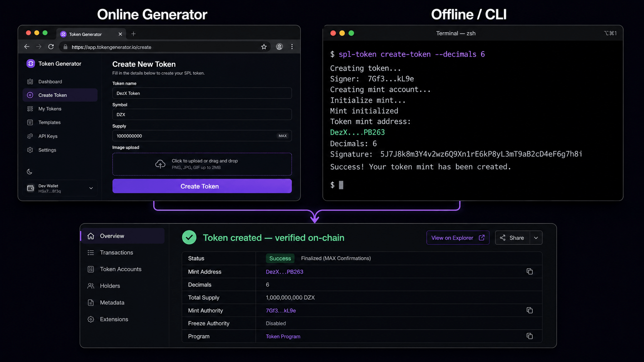This screenshot has height=362, width=644.
Task: Close the Token Generator browser tab
Action: 120,34
